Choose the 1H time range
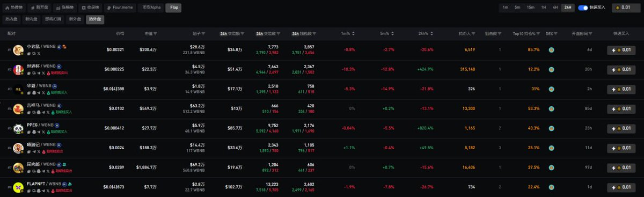This screenshot has height=197, width=644. tap(543, 8)
